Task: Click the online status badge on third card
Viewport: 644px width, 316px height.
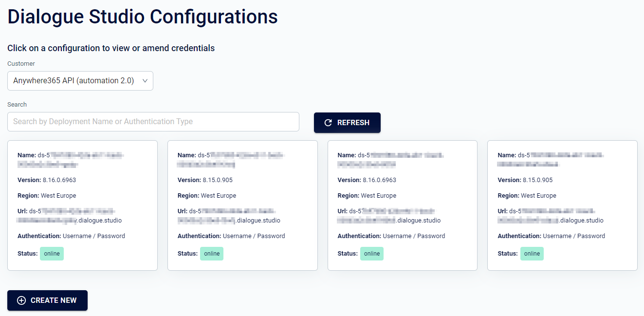Action: point(372,254)
